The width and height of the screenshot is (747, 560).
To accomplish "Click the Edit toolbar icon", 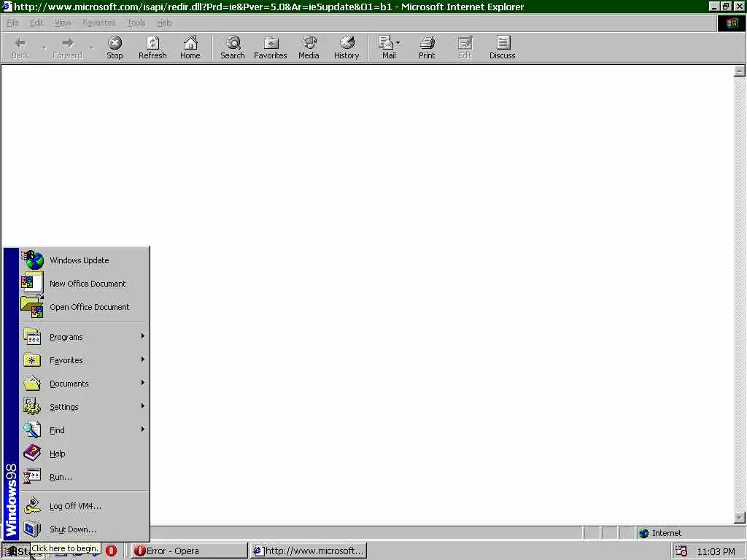I will tap(465, 47).
